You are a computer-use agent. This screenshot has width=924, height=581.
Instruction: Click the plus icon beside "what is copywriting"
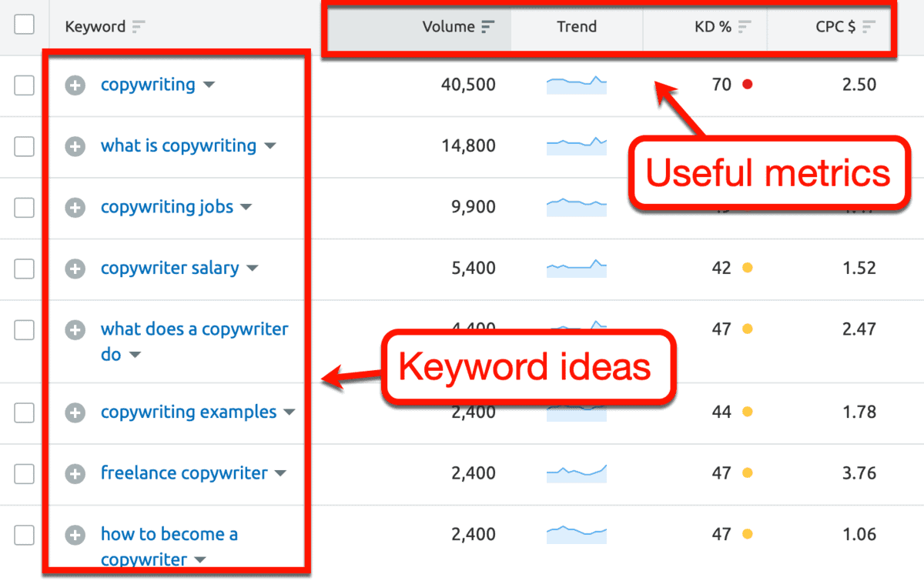75,146
